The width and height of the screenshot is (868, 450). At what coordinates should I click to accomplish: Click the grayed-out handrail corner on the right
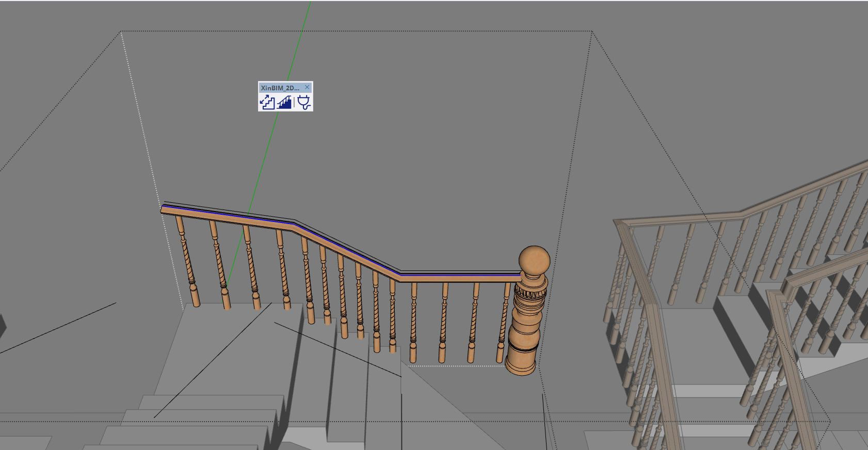coord(620,223)
